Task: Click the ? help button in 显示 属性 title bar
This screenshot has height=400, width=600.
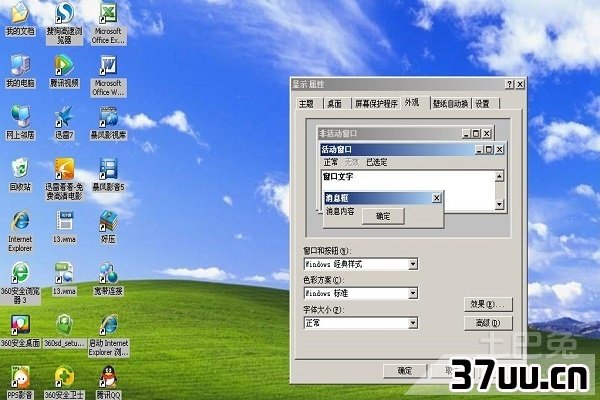Action: click(x=509, y=85)
